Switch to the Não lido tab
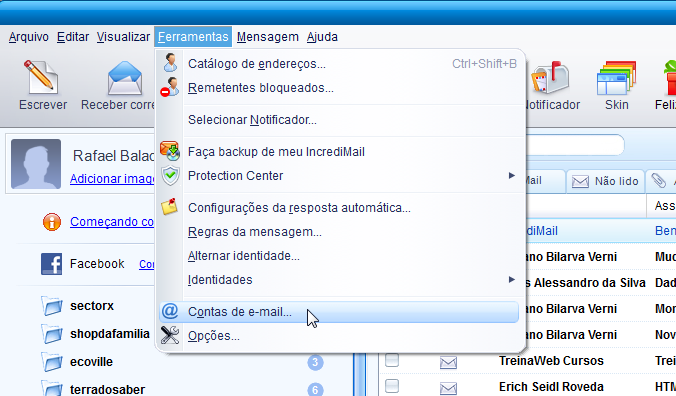The width and height of the screenshot is (676, 396). pyautogui.click(x=605, y=181)
